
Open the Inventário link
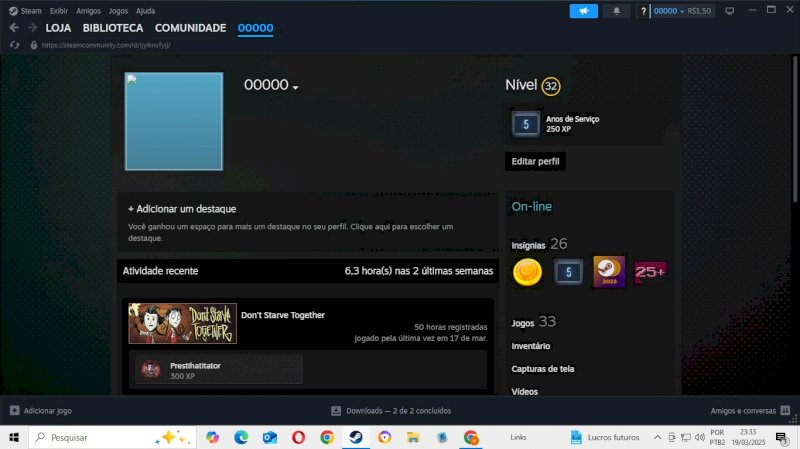(531, 346)
